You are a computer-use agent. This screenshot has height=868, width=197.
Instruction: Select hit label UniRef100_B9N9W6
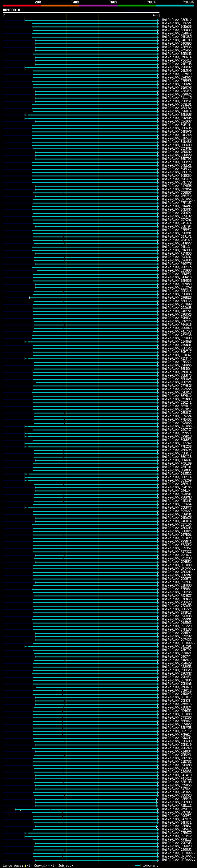coord(176,115)
